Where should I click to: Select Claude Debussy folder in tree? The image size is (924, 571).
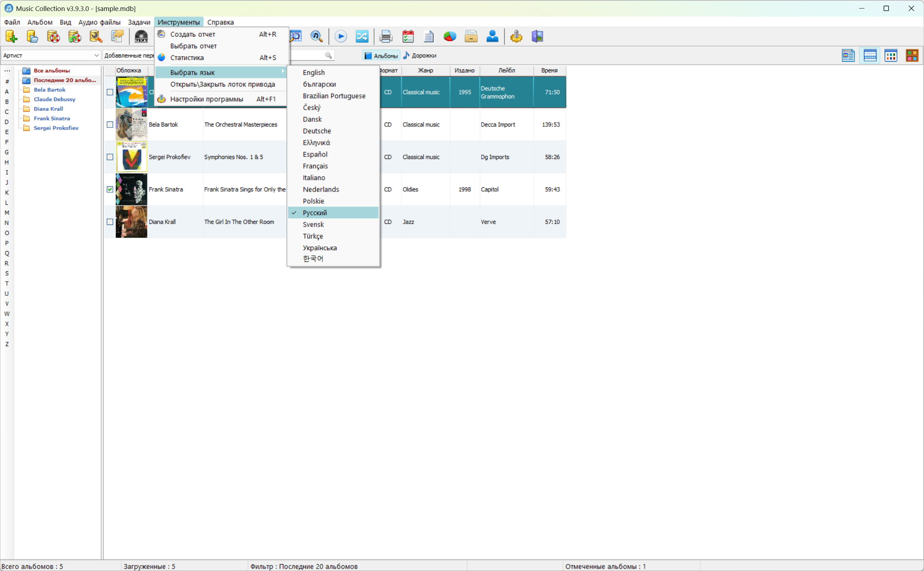(54, 99)
